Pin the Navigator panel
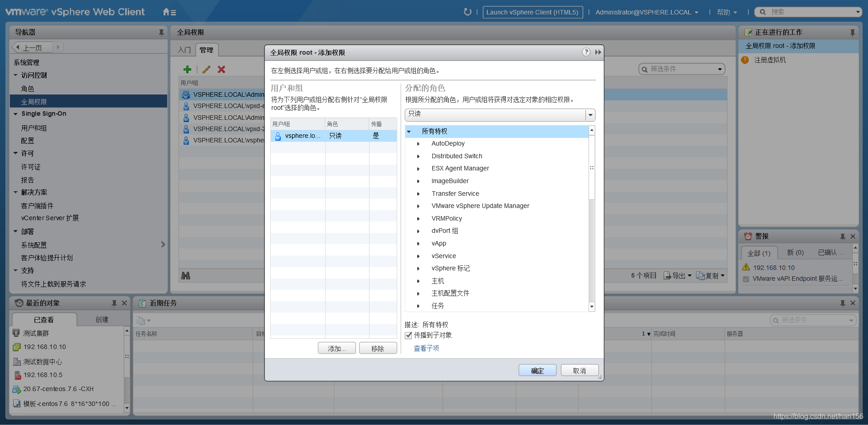This screenshot has height=425, width=868. (x=161, y=33)
